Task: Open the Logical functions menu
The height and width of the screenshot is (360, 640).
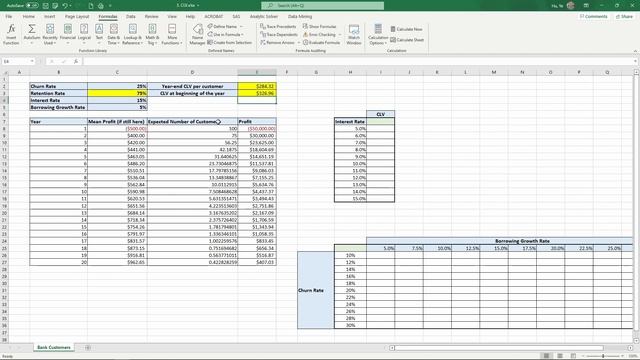Action: tap(84, 34)
